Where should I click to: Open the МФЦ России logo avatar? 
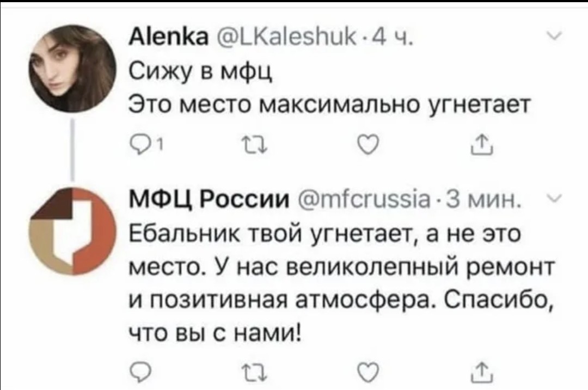(x=73, y=231)
